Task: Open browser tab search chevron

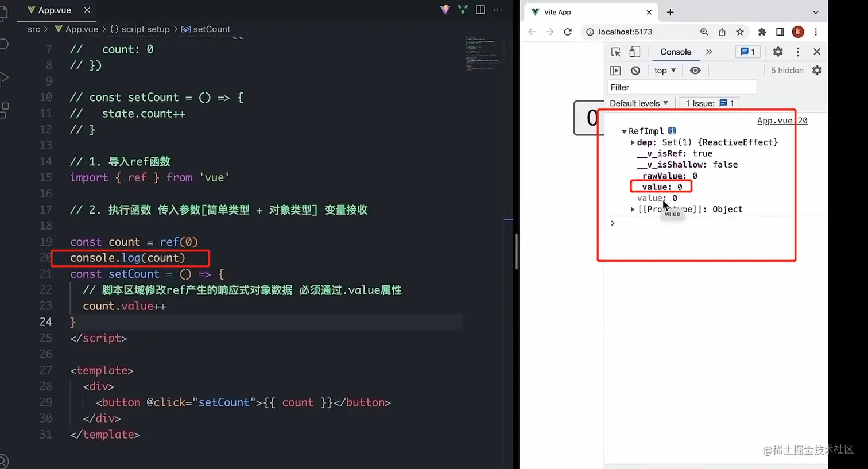Action: click(816, 12)
